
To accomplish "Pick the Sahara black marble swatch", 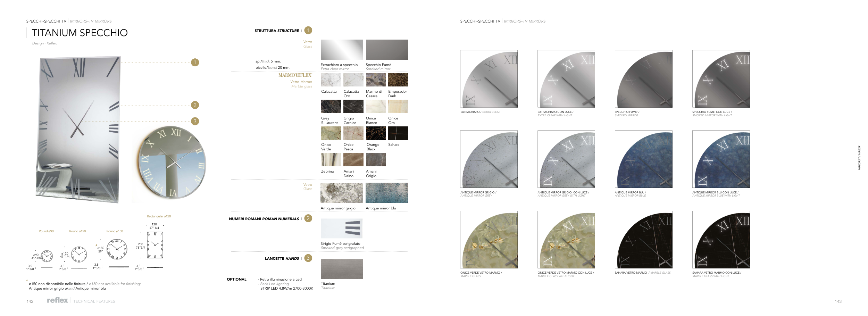I will pyautogui.click(x=398, y=133).
